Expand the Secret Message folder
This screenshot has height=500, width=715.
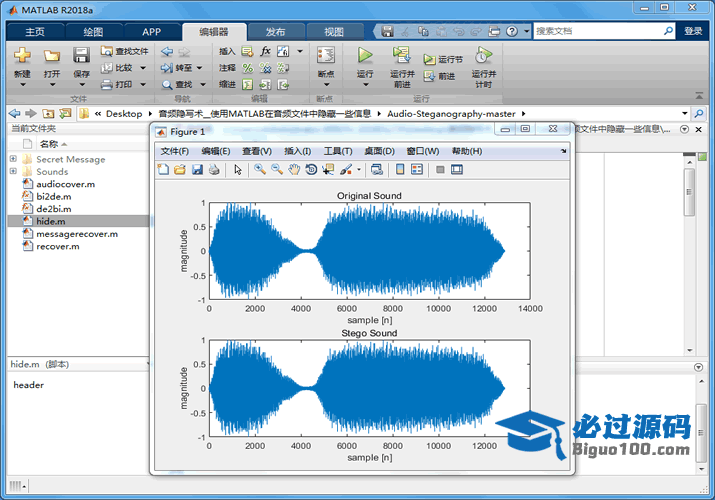(x=13, y=159)
